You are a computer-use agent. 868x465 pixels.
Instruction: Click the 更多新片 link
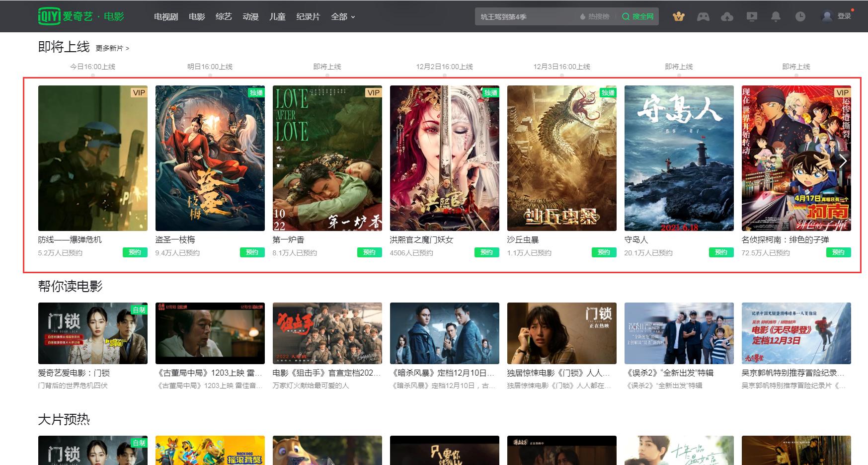coord(112,48)
